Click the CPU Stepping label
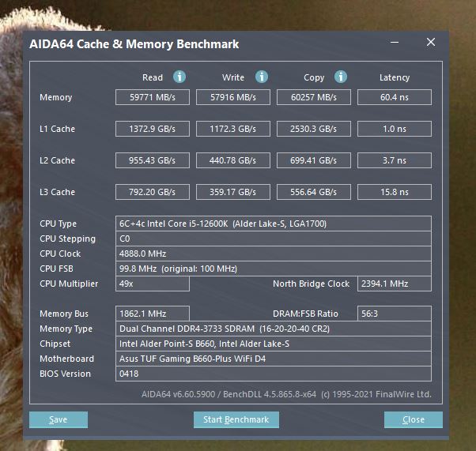 (x=67, y=239)
